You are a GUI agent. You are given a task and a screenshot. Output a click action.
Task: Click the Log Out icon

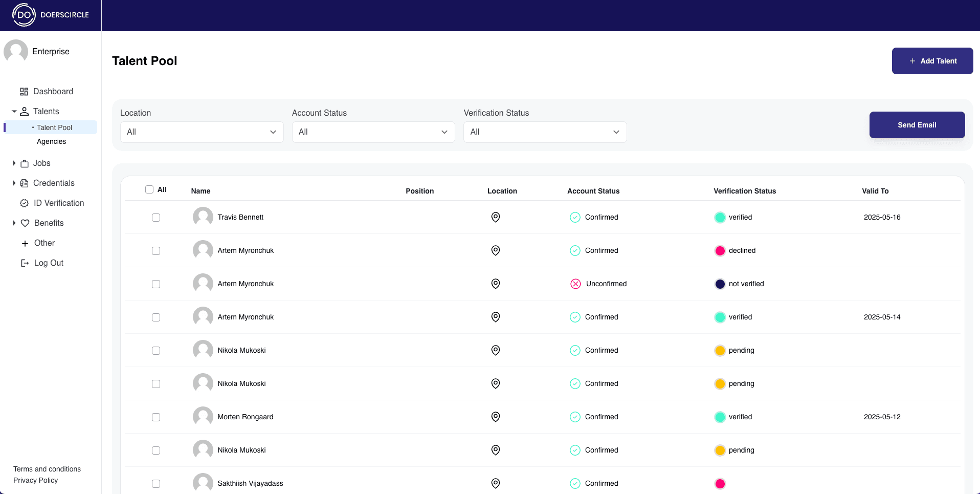point(25,263)
